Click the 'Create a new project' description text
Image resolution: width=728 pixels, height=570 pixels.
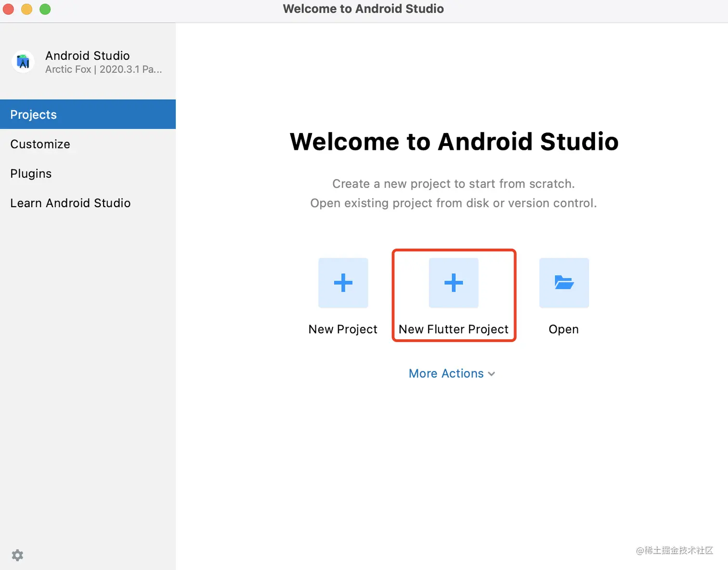[x=454, y=184]
